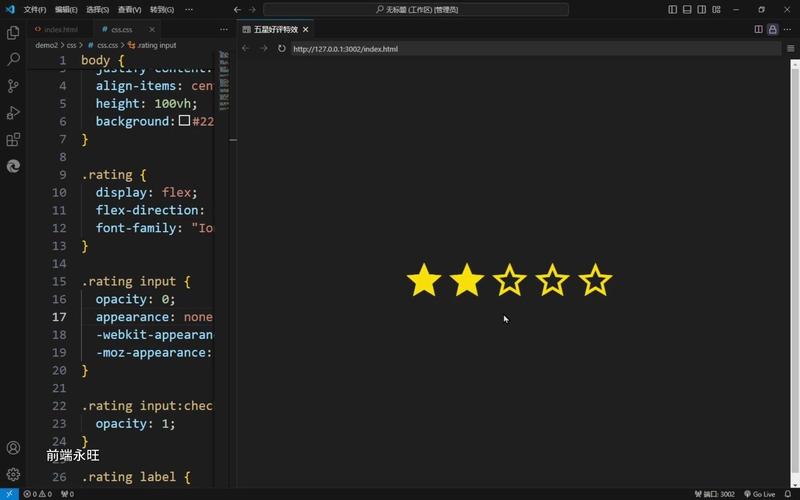Expand the css folder breadcrumb

pos(71,45)
